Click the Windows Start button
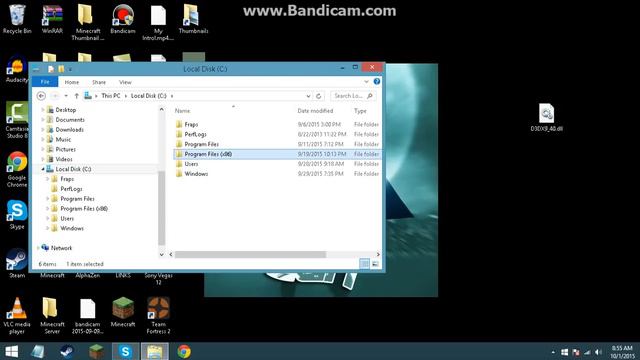 click(x=11, y=351)
